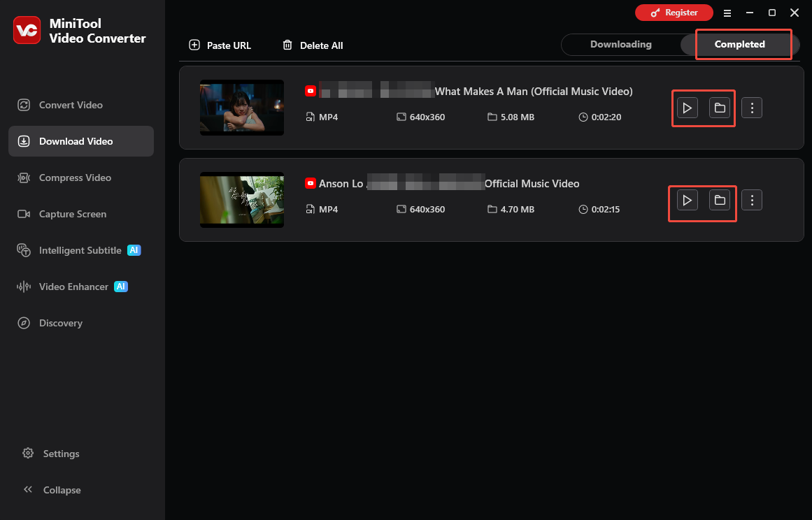812x520 pixels.
Task: Click the YouTube icon beside Anson Lo
Action: 311,183
